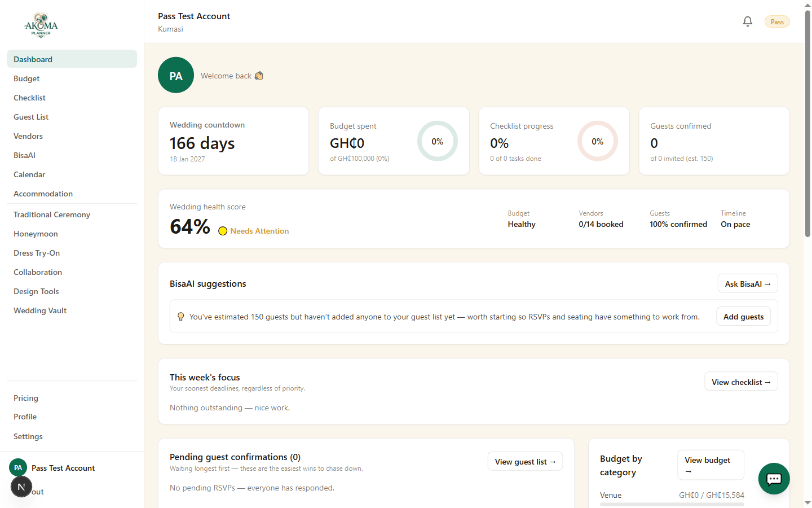Click Add guests in the suggestion

[x=743, y=316]
